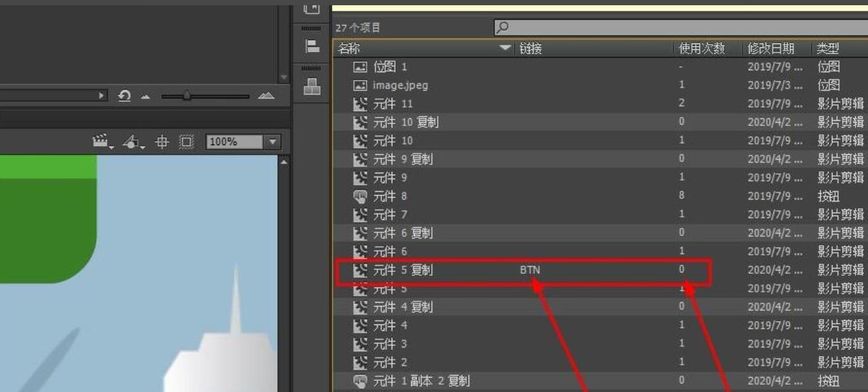Select library item named 位图 1
Screen dimensions: 868x392
click(x=390, y=67)
